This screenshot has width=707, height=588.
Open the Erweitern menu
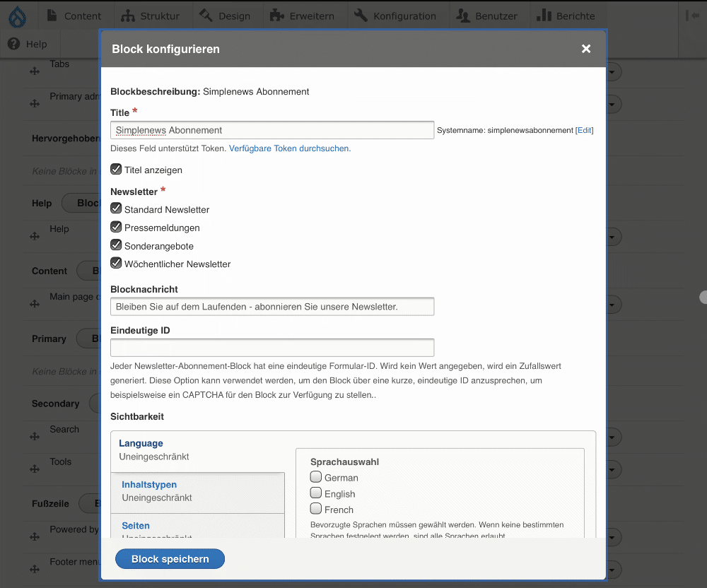(302, 16)
